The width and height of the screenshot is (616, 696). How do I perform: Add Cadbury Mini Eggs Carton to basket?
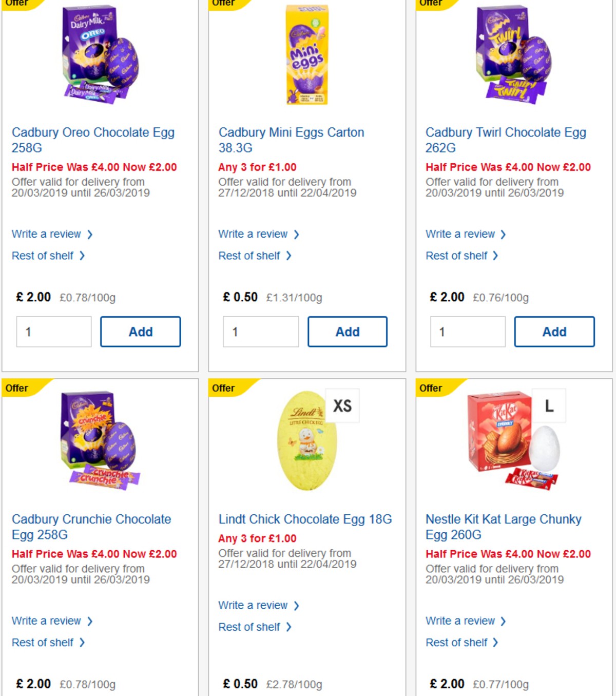click(x=347, y=332)
